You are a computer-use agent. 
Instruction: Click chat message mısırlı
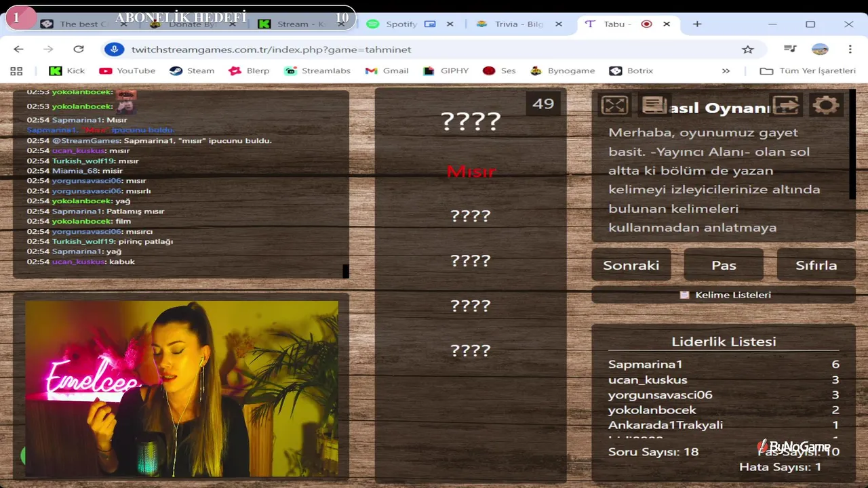coord(89,191)
